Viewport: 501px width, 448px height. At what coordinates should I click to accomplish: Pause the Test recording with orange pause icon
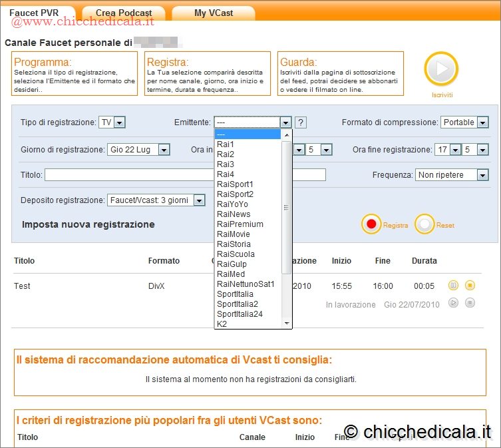tap(454, 286)
